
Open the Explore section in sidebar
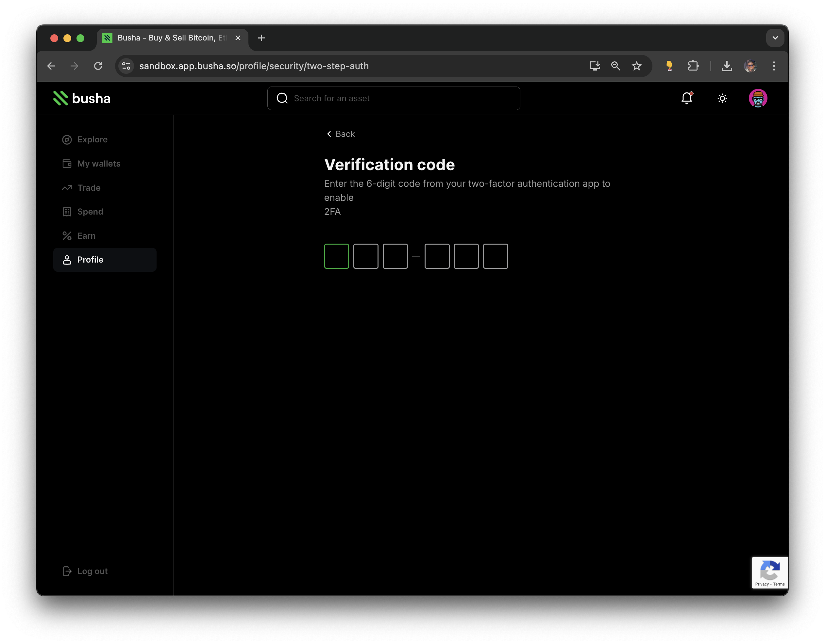tap(92, 139)
